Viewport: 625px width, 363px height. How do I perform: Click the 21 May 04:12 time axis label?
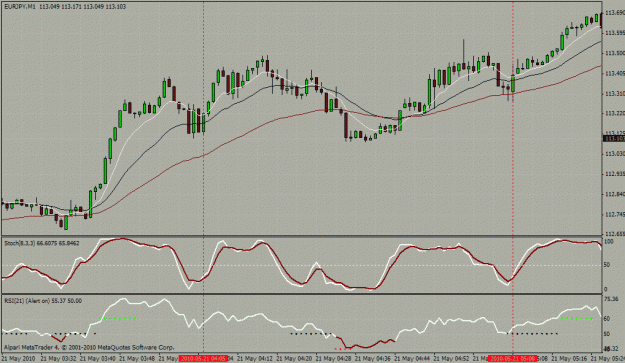click(255, 359)
